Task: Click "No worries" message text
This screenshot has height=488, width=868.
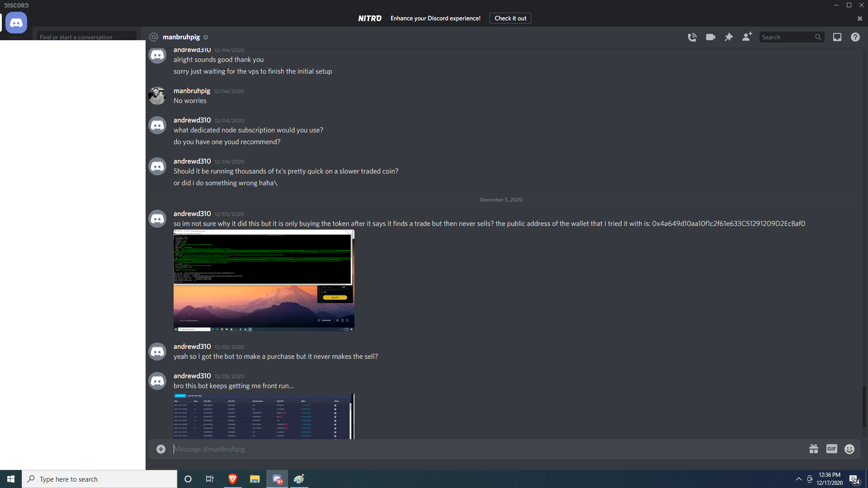Action: (190, 101)
